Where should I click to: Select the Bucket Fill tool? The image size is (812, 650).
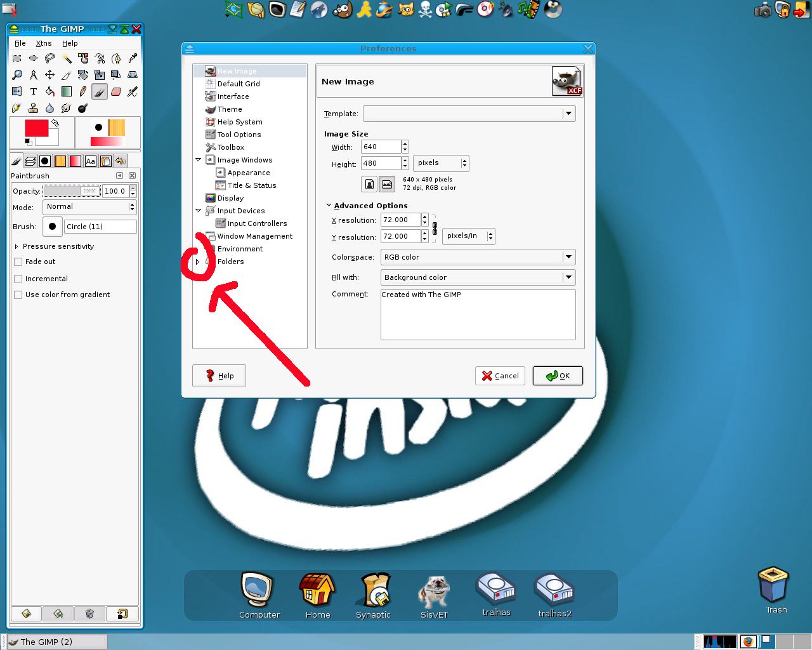pyautogui.click(x=50, y=91)
